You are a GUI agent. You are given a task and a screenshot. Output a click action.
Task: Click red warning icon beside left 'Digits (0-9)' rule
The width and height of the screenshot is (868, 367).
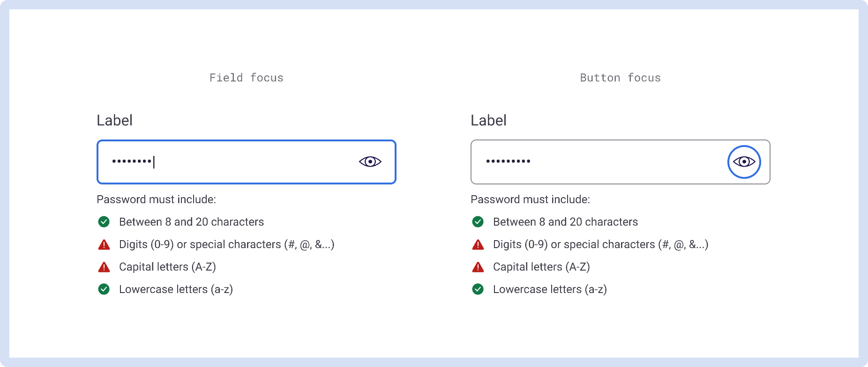[104, 245]
